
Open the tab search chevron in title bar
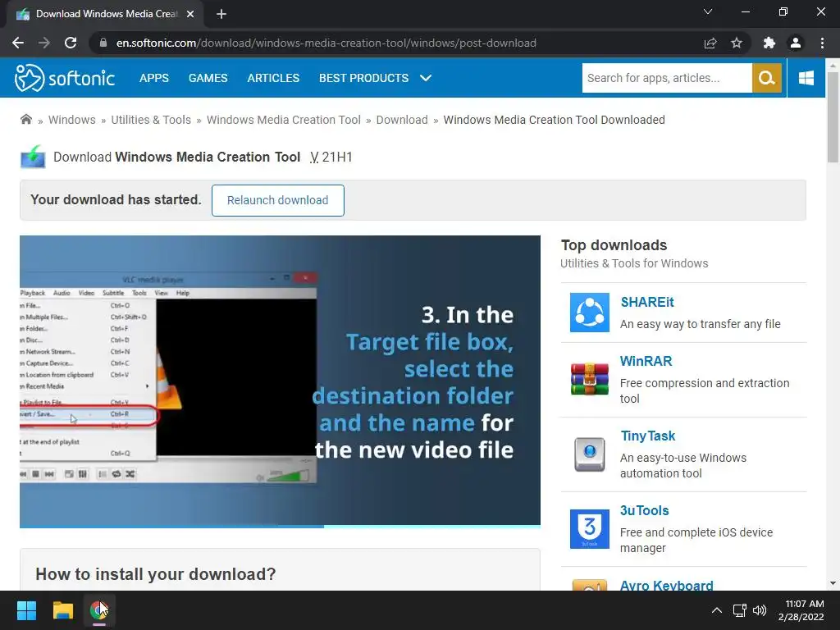tap(708, 11)
